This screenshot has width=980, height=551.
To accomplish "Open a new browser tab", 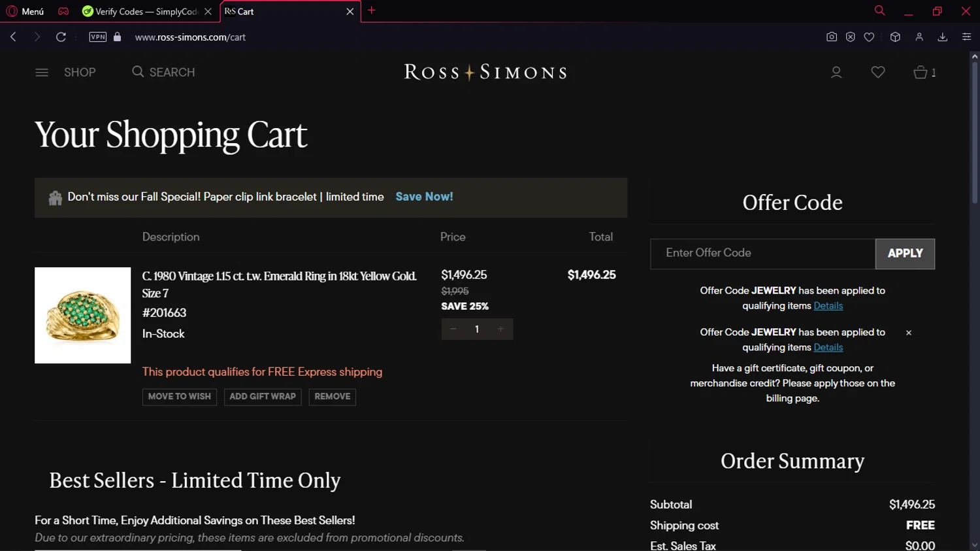I will click(x=372, y=10).
